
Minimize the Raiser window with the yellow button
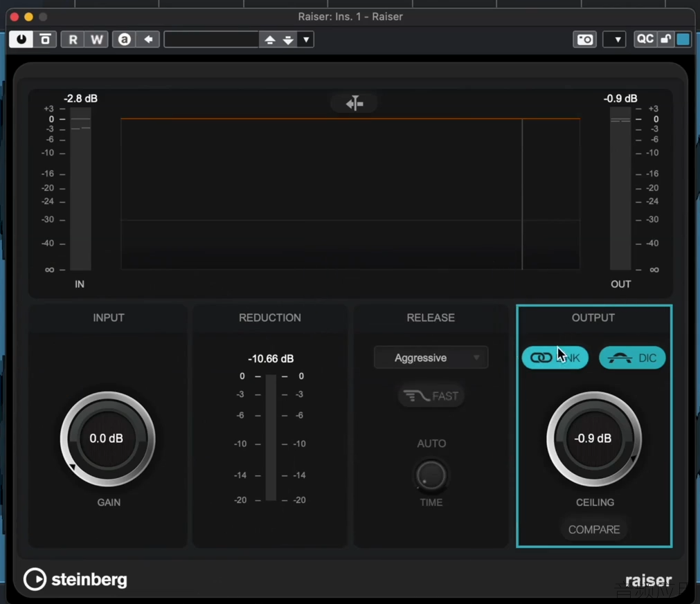pos(28,17)
